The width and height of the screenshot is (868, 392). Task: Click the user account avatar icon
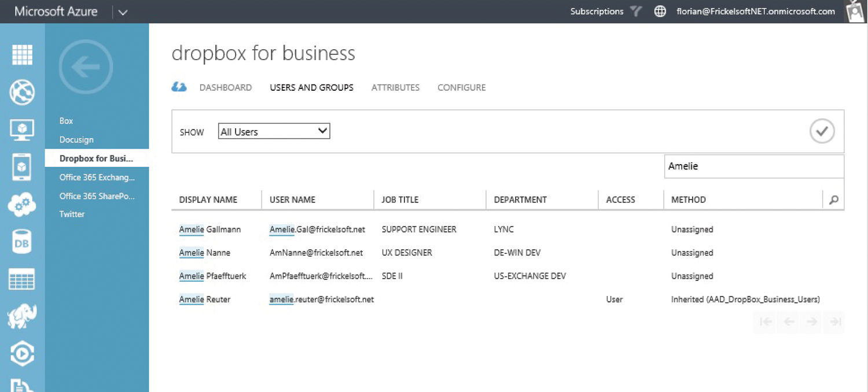pyautogui.click(x=855, y=12)
